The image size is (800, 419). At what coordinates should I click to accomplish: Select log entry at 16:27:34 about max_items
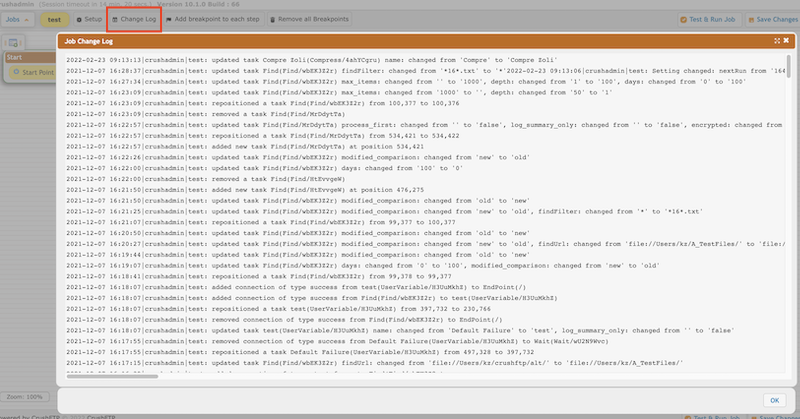[x=406, y=82]
